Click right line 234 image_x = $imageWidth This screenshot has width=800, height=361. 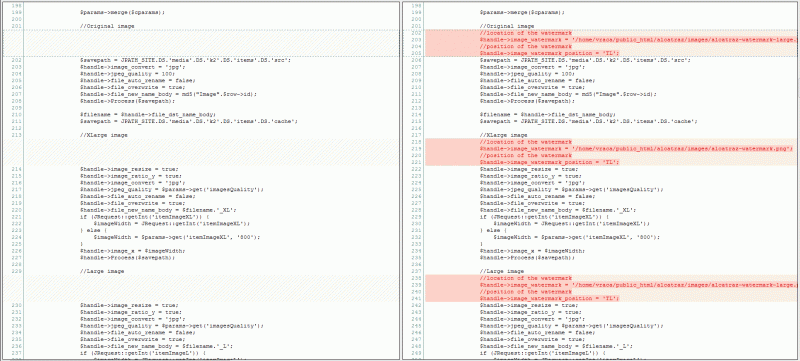coord(532,250)
